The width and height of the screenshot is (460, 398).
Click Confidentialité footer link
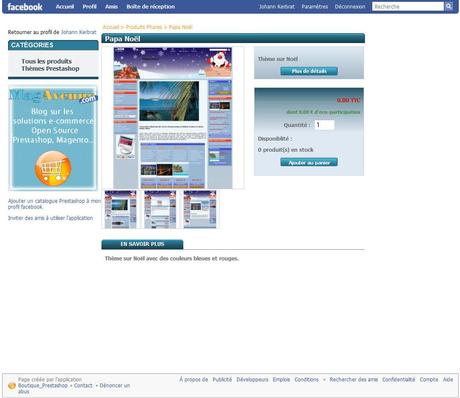(x=399, y=380)
